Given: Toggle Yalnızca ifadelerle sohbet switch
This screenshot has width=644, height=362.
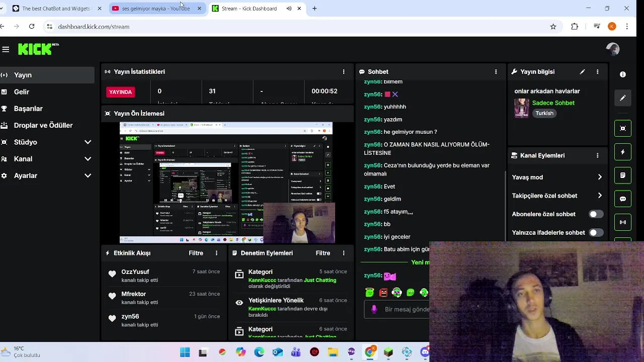Looking at the screenshot, I should point(596,233).
